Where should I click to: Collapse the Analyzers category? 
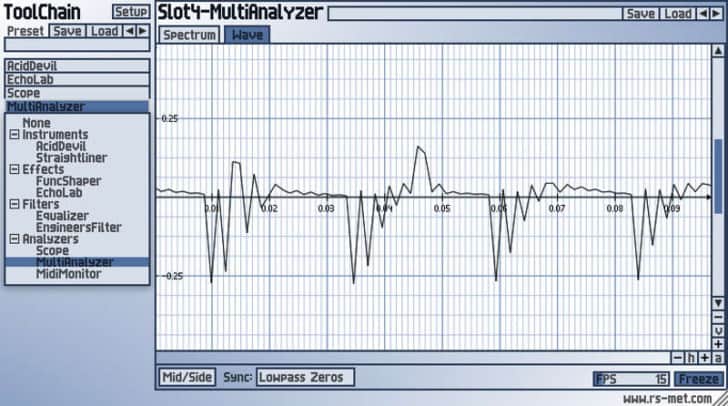pyautogui.click(x=14, y=239)
